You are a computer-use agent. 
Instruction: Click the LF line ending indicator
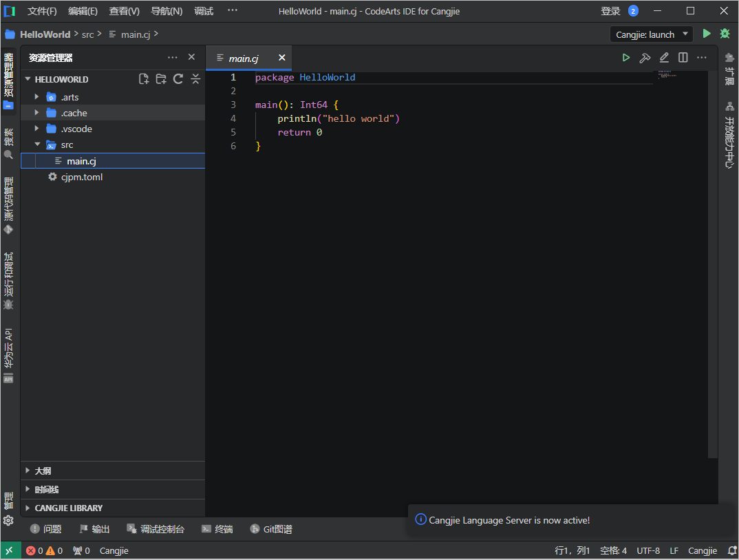[x=674, y=550]
